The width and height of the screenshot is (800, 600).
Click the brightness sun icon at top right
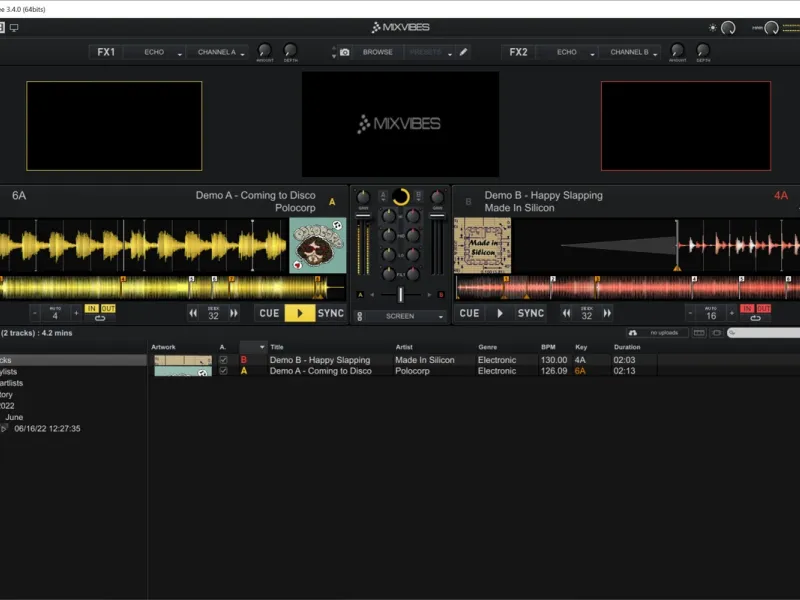712,28
